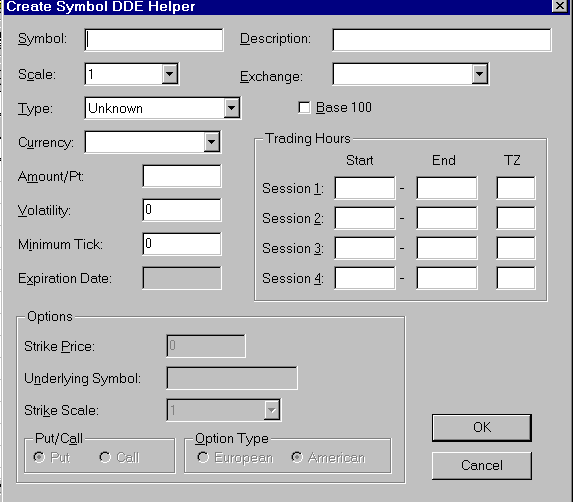Click Session 2 TZ field
This screenshot has height=502, width=573.
(x=516, y=218)
